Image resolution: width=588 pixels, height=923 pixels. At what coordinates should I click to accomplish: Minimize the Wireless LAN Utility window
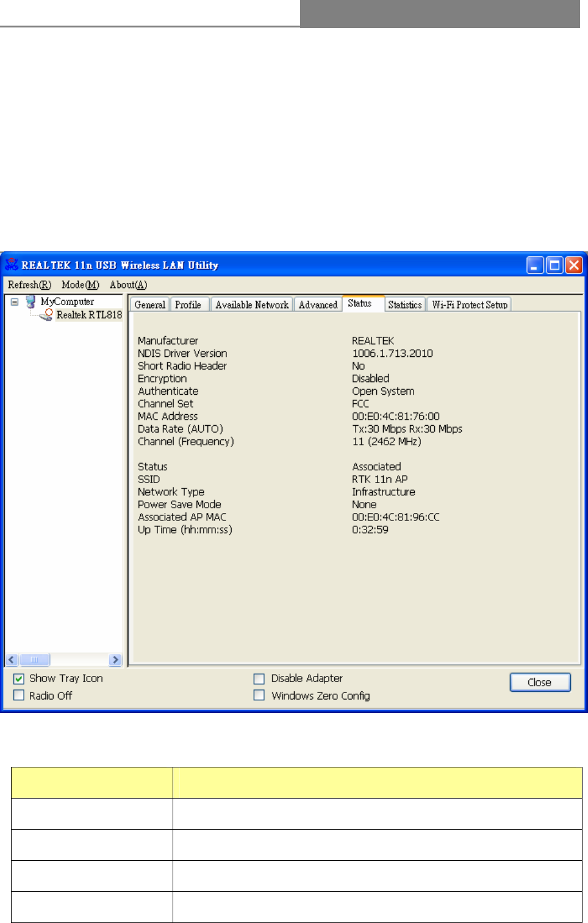(x=535, y=265)
